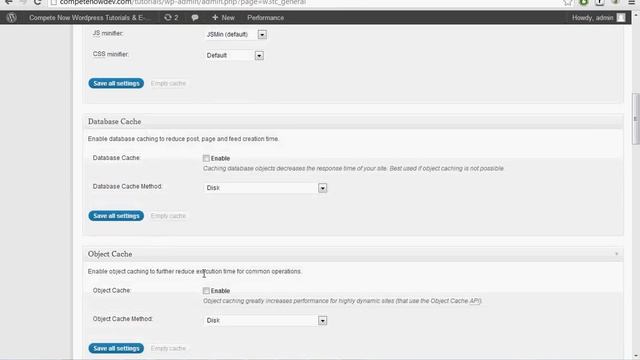Click Save all settings below CSS minifier
Viewport: 640px width, 360px height.
[x=116, y=83]
